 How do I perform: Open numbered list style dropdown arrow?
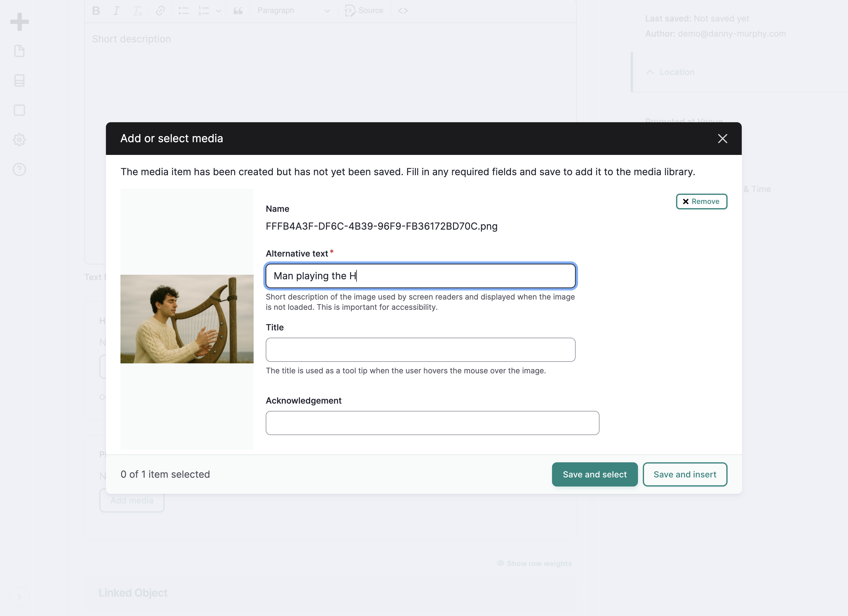click(x=219, y=11)
